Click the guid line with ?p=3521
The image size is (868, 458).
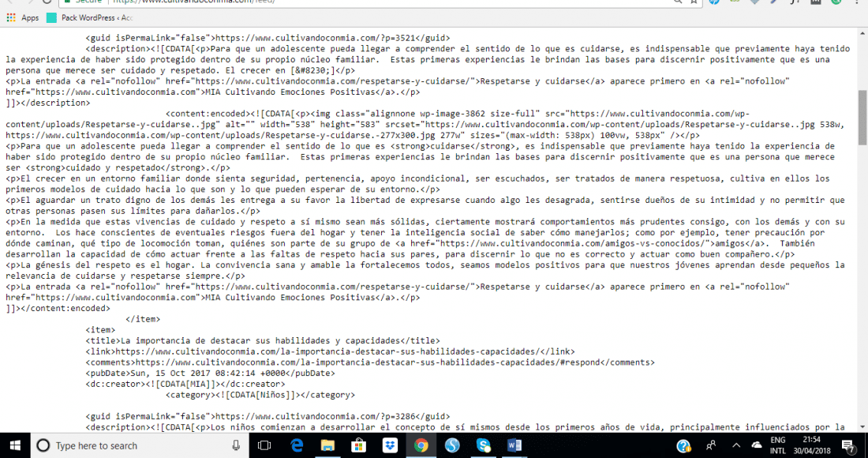pyautogui.click(x=268, y=38)
